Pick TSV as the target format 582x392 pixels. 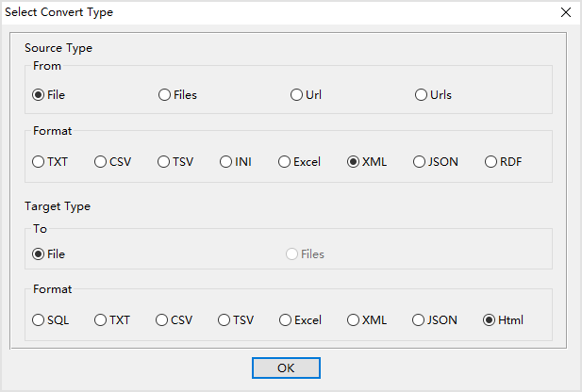coord(236,320)
